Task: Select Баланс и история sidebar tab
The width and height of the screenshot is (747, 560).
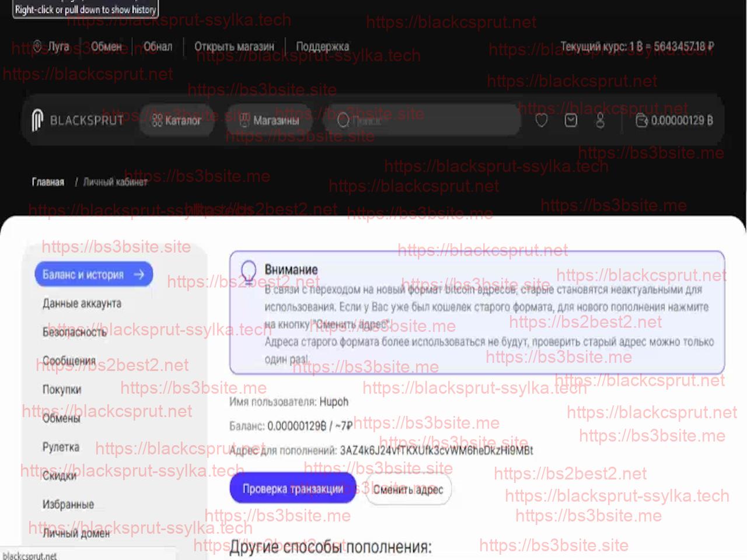Action: (93, 274)
